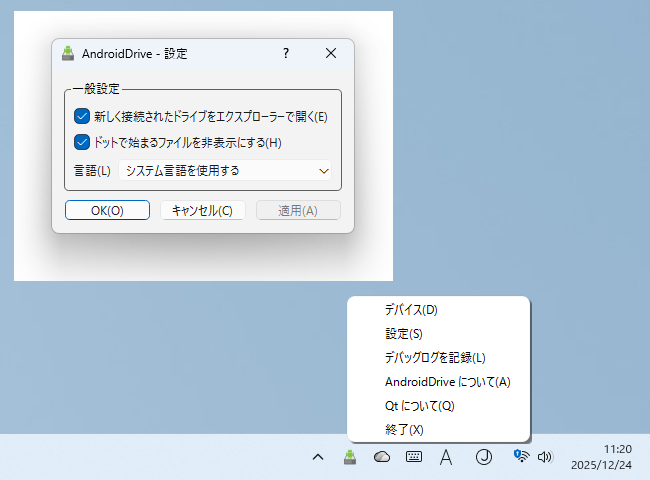This screenshot has width=650, height=480.
Task: Open the 言語 language dropdown
Action: 225,171
